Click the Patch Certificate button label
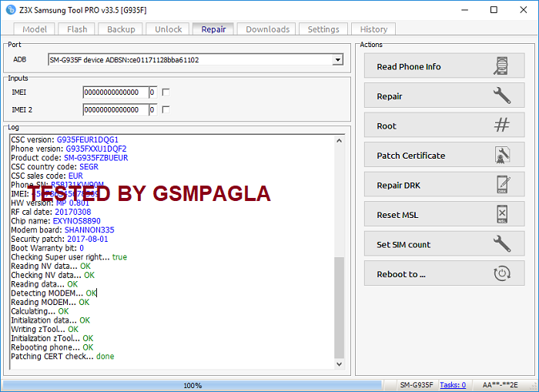Image resolution: width=539 pixels, height=392 pixels. [x=410, y=156]
